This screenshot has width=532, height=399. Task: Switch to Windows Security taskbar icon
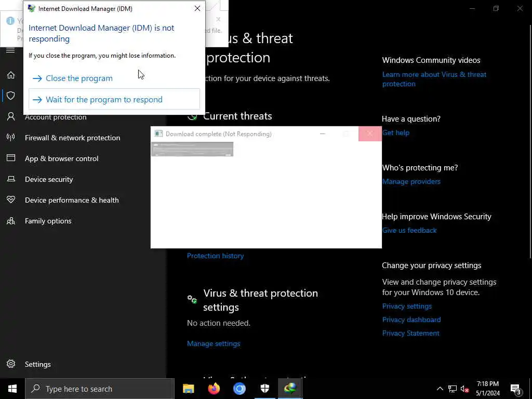point(264,389)
